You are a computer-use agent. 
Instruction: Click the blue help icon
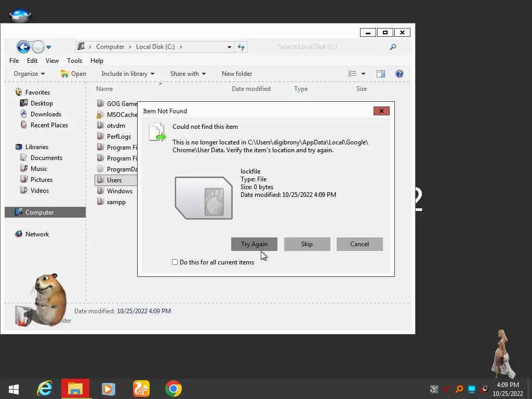400,74
